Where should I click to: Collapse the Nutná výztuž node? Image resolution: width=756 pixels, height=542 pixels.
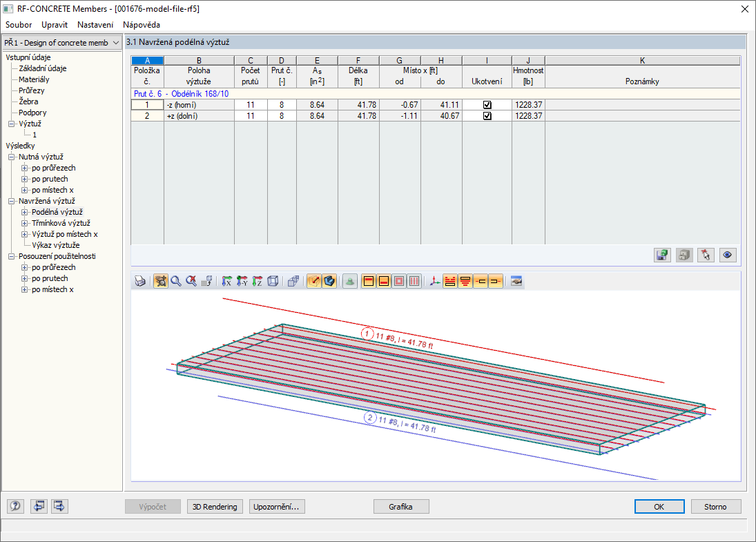point(11,157)
